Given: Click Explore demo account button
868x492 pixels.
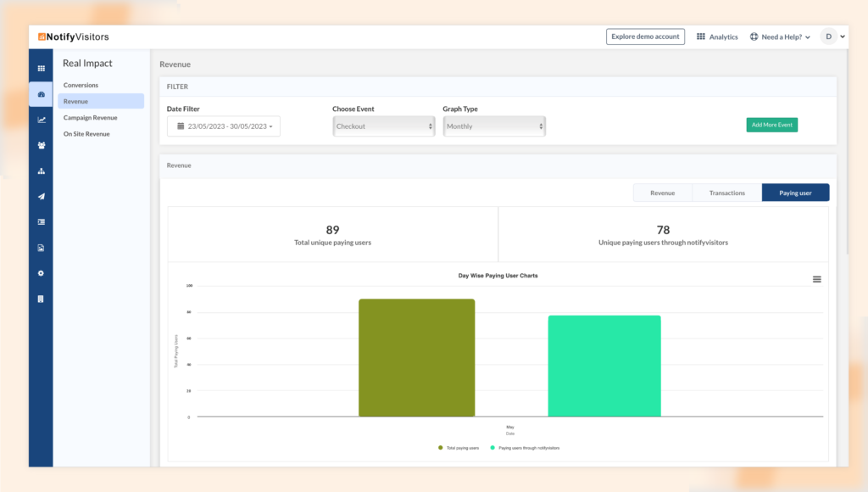Looking at the screenshot, I should (x=645, y=36).
